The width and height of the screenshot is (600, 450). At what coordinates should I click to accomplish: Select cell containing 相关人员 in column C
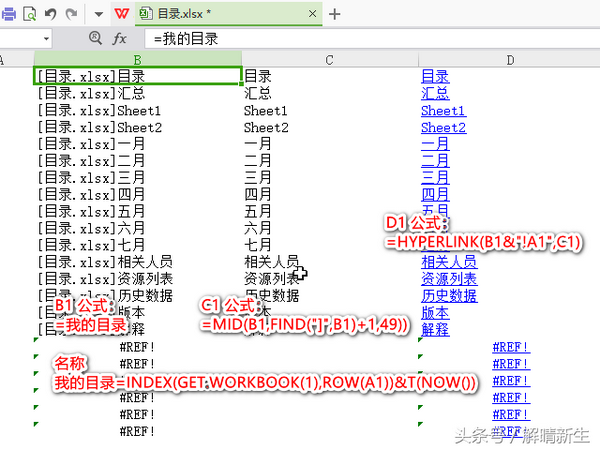click(x=271, y=261)
